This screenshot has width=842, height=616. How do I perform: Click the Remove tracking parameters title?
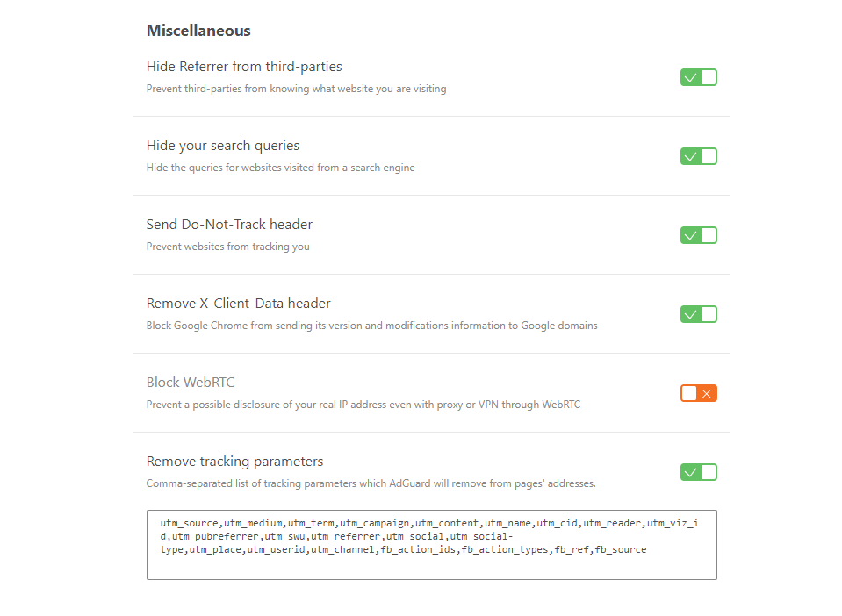click(234, 462)
